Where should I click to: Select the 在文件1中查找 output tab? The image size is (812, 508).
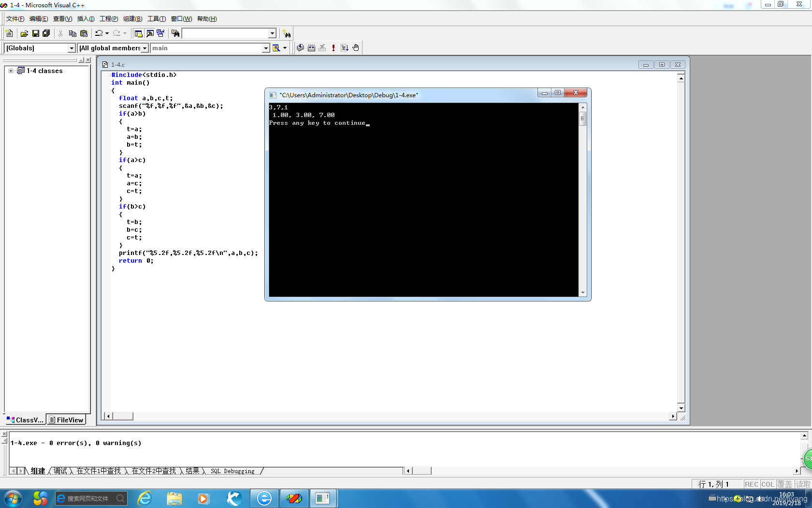click(99, 471)
